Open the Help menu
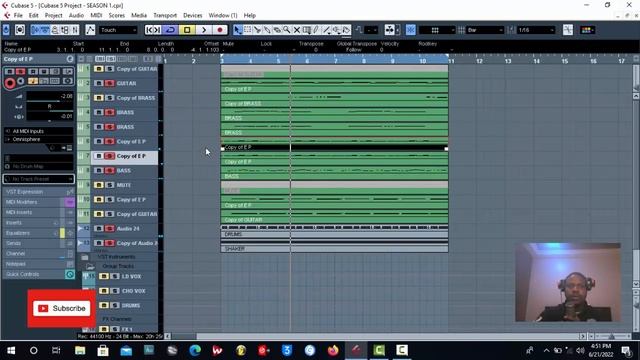The width and height of the screenshot is (640, 360). coord(249,16)
